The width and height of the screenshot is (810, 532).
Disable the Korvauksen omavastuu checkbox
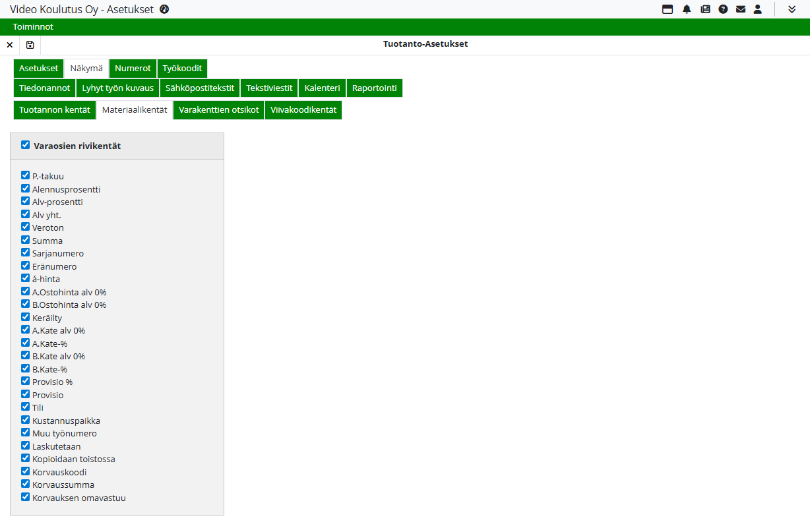pyautogui.click(x=26, y=497)
